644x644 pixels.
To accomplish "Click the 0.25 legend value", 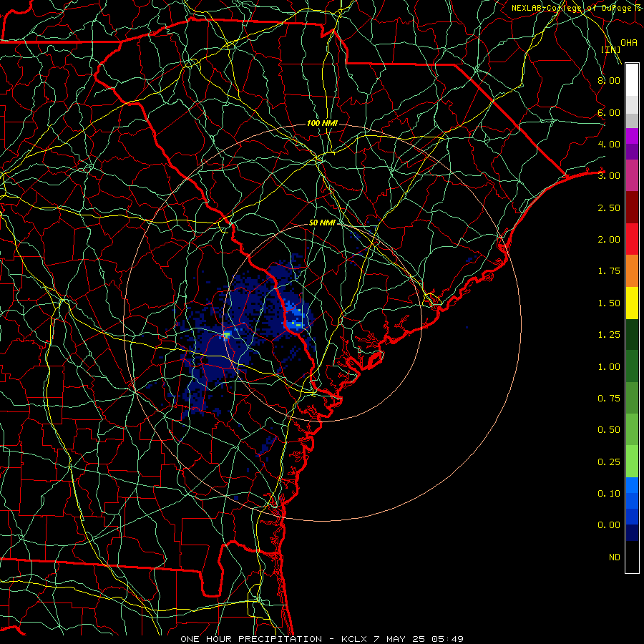I will point(609,462).
